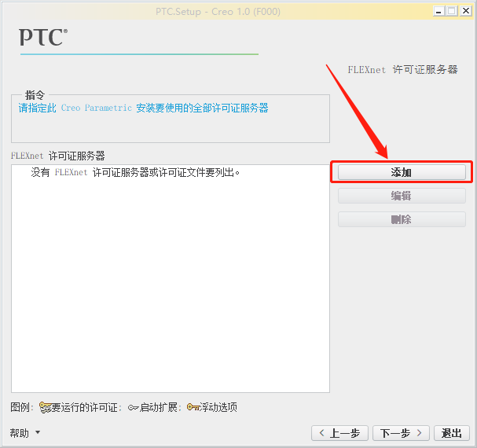Image resolution: width=477 pixels, height=448 pixels.
Task: Proceed with the 下一步 button
Action: 401,433
